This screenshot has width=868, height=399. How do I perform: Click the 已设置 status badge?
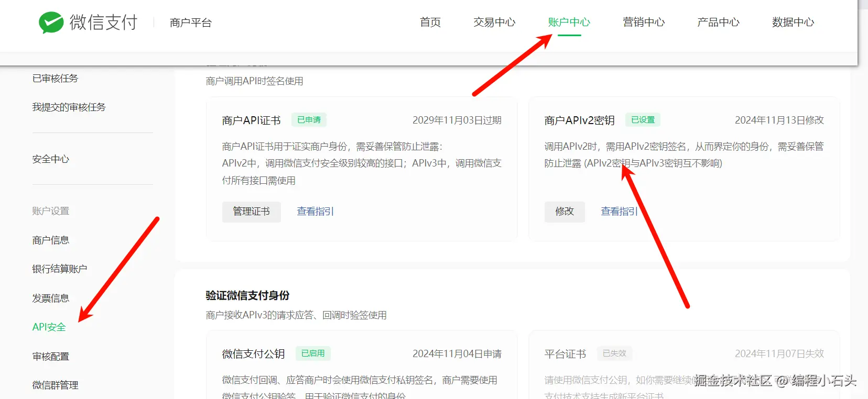point(643,120)
